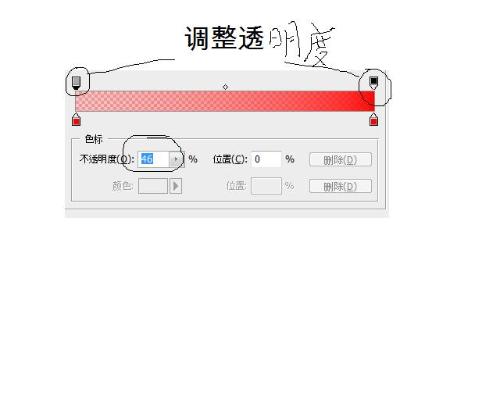The width and height of the screenshot is (500, 400).
Task: Open the 不透明度 slider dropdown arrow
Action: click(176, 159)
